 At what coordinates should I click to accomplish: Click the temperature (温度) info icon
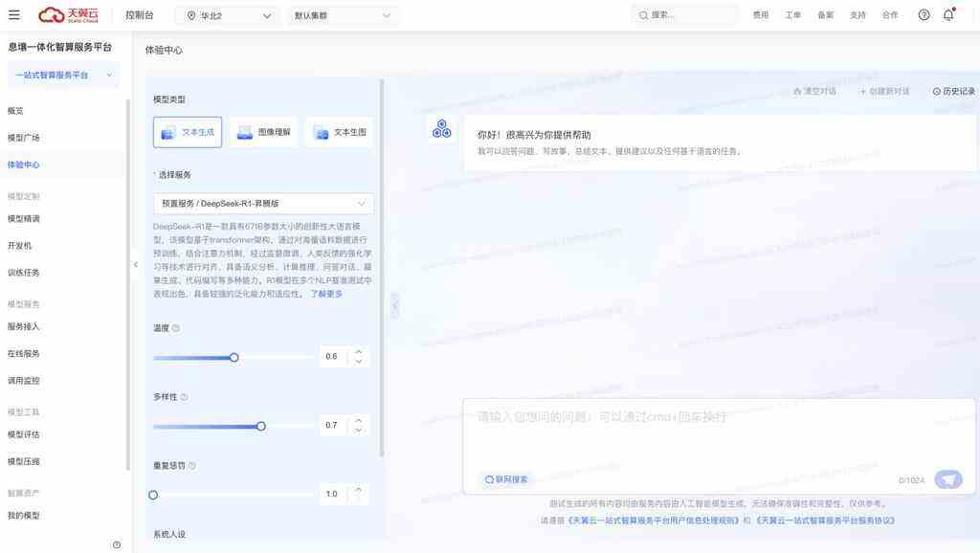coord(176,328)
